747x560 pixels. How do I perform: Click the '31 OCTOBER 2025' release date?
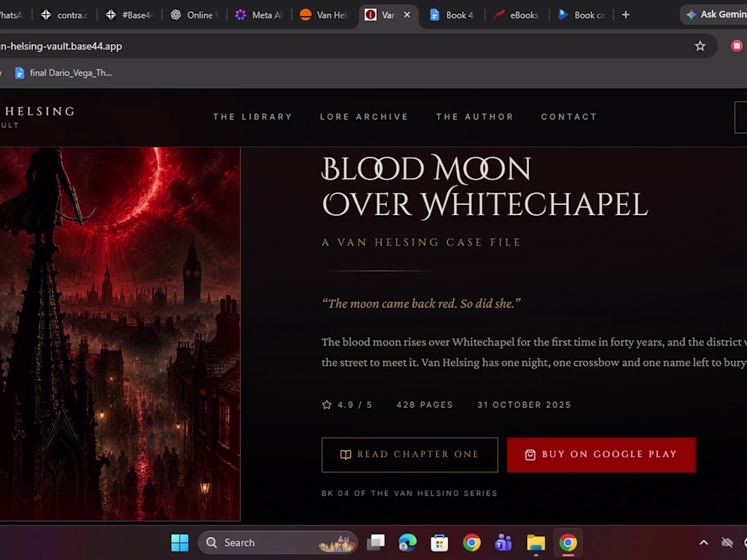click(524, 405)
